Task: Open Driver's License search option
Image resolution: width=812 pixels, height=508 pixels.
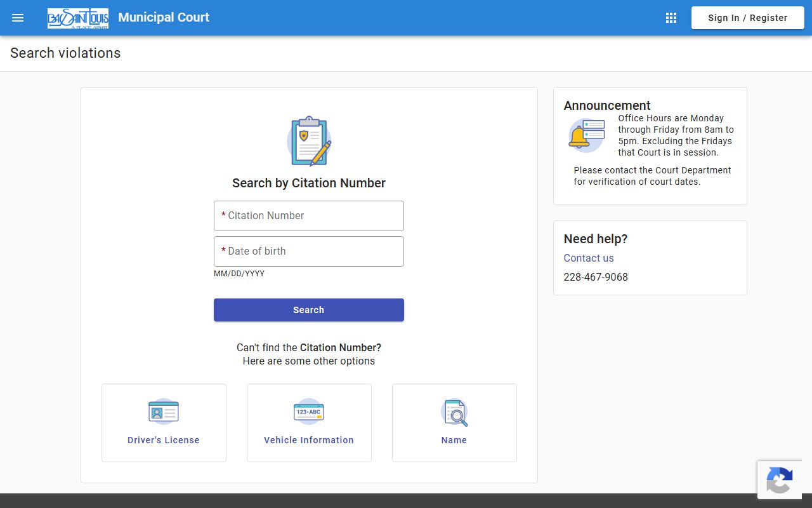Action: coord(164,423)
